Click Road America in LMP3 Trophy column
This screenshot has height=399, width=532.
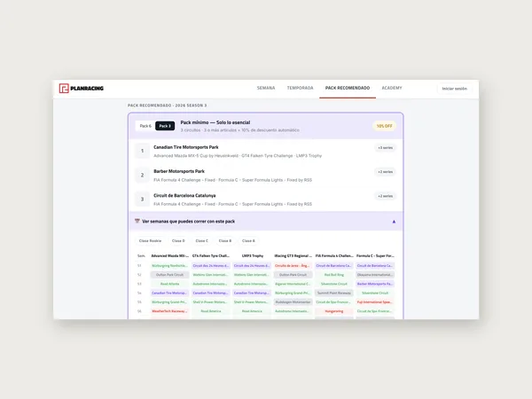click(x=252, y=311)
